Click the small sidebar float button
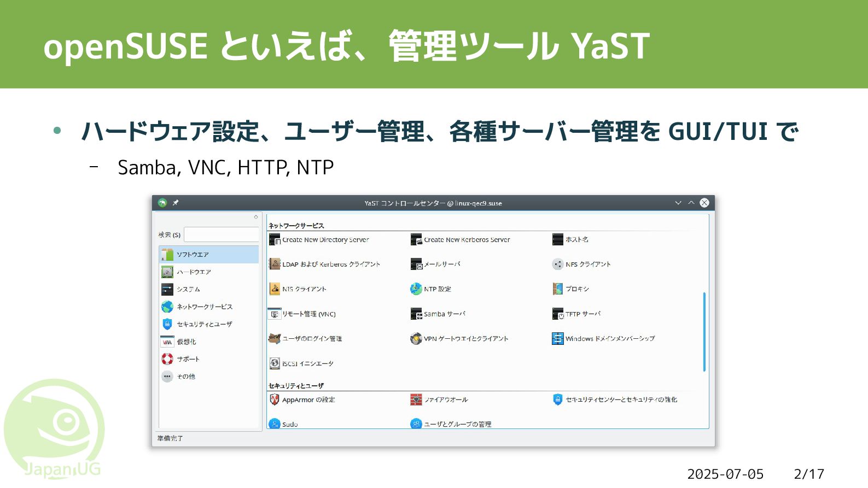 pyautogui.click(x=255, y=217)
